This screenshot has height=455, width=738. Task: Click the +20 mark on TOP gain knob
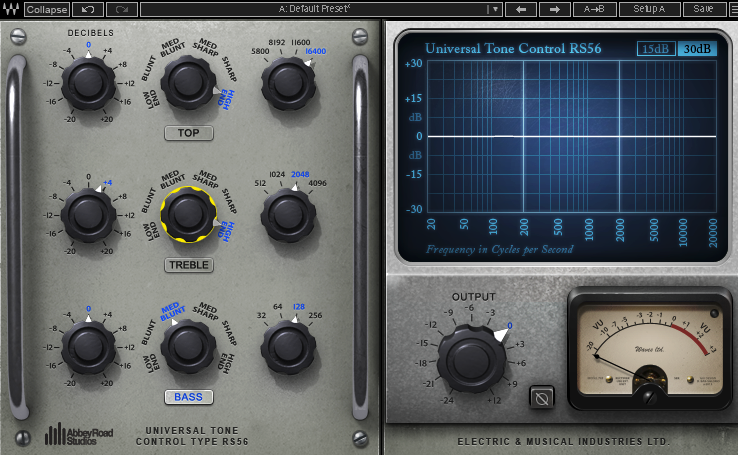pyautogui.click(x=107, y=120)
